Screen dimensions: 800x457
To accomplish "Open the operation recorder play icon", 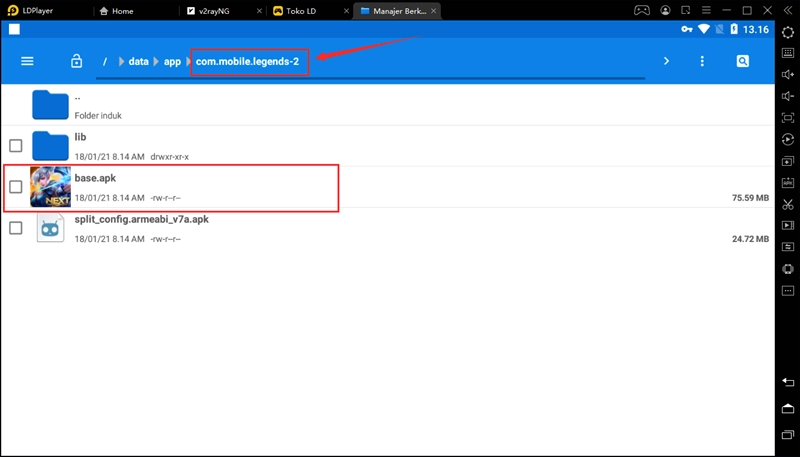I will (788, 139).
